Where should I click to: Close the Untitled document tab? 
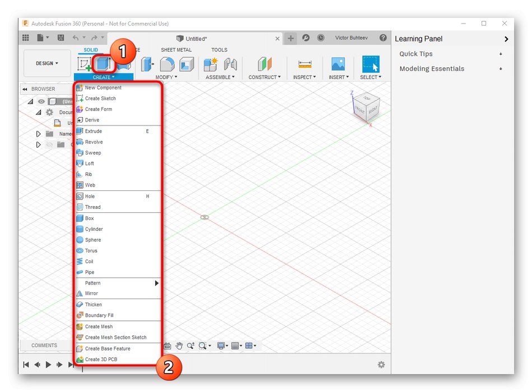pyautogui.click(x=278, y=39)
